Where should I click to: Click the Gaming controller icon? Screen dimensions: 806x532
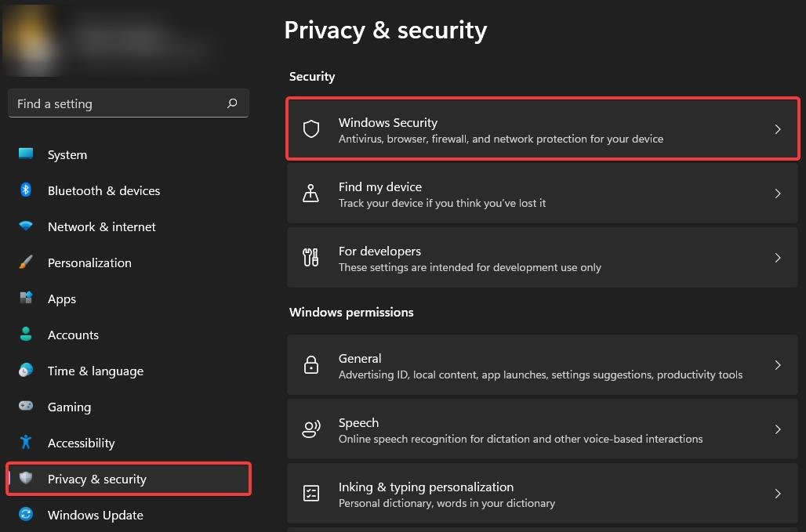[x=26, y=406]
